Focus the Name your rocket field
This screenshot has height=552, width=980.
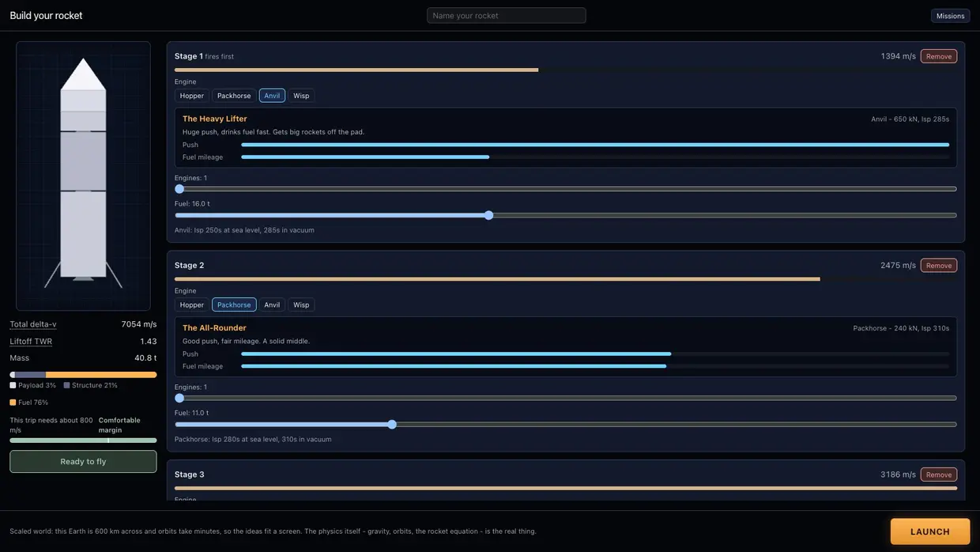(x=507, y=16)
